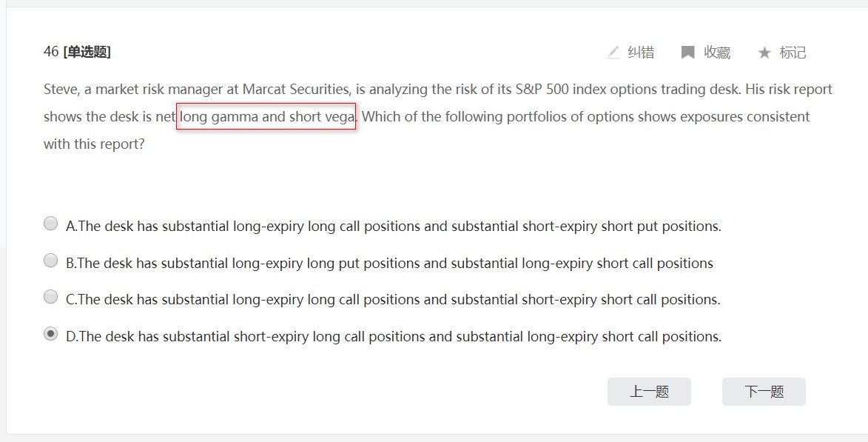Click the 标记 text label
This screenshot has height=442, width=868.
pyautogui.click(x=793, y=53)
